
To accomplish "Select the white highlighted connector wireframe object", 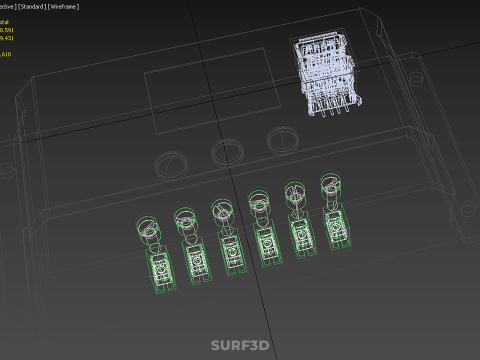I will (x=327, y=75).
